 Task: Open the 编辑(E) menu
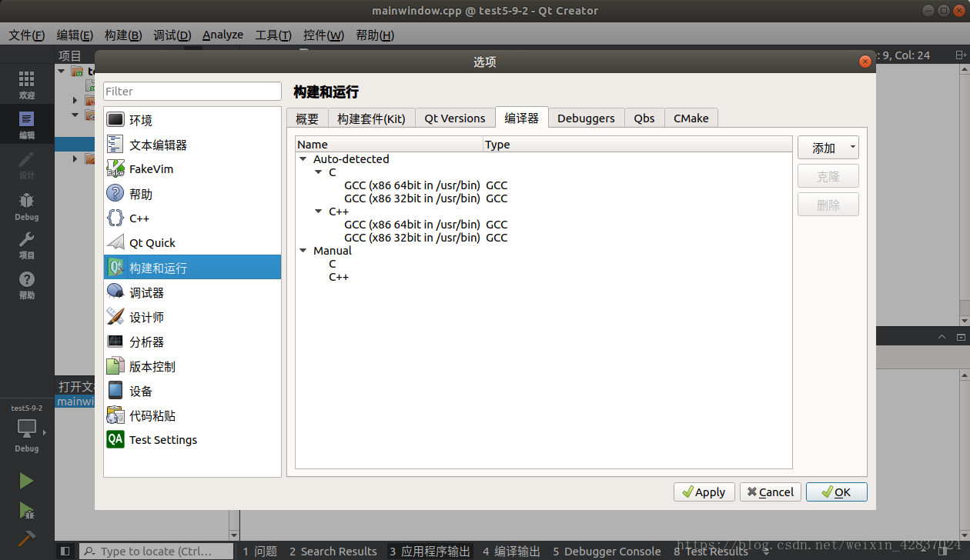[x=75, y=35]
